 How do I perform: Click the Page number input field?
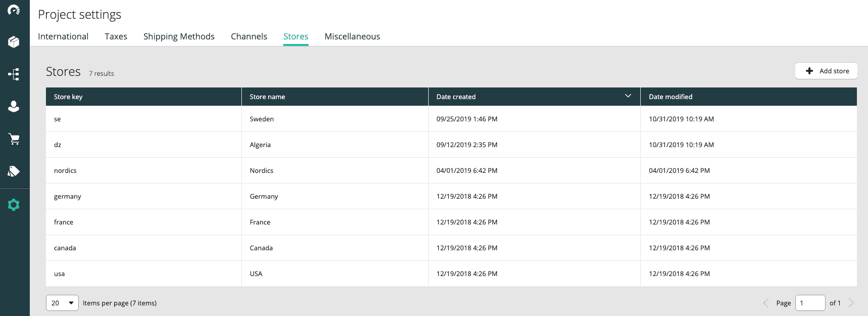pos(809,303)
